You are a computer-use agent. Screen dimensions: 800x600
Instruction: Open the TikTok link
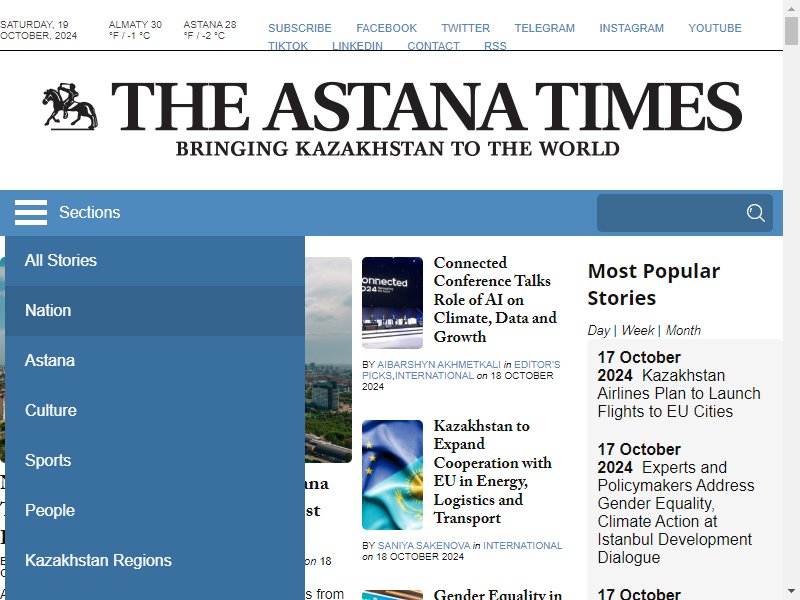[x=288, y=45]
